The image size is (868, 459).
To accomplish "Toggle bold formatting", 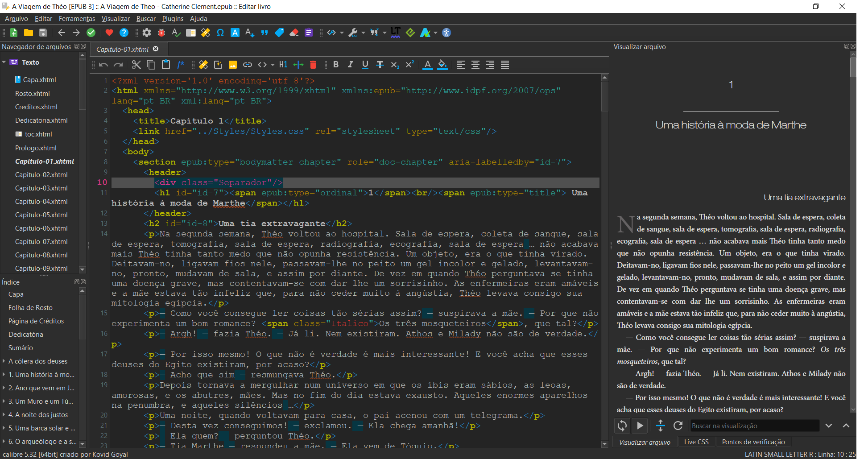I will 336,65.
